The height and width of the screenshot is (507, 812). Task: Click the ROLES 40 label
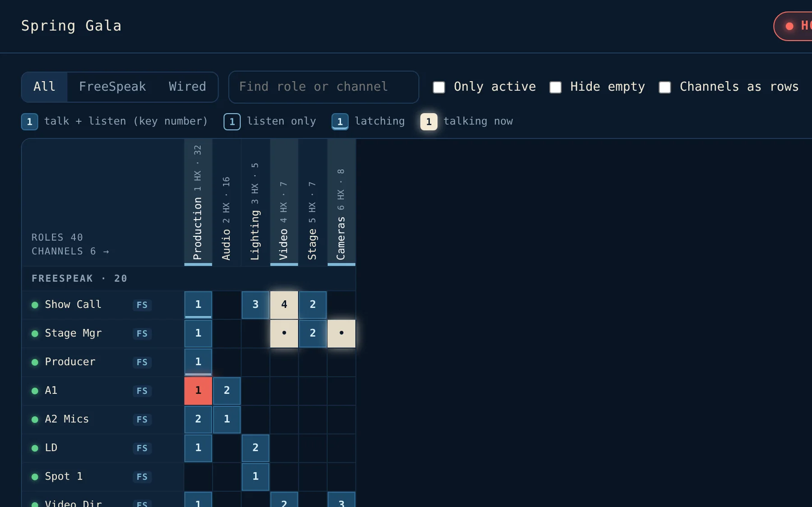point(57,237)
